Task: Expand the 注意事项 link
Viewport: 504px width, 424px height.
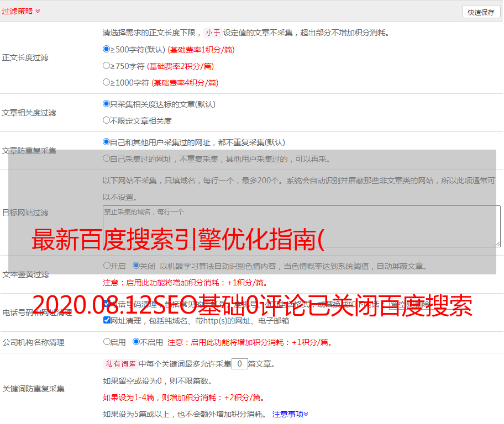Action: tap(290, 414)
